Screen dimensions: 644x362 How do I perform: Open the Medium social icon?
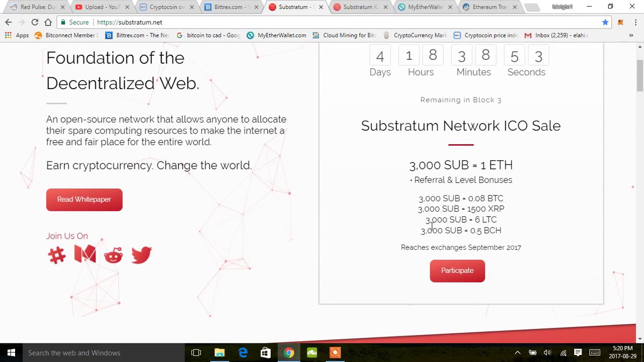click(x=85, y=254)
